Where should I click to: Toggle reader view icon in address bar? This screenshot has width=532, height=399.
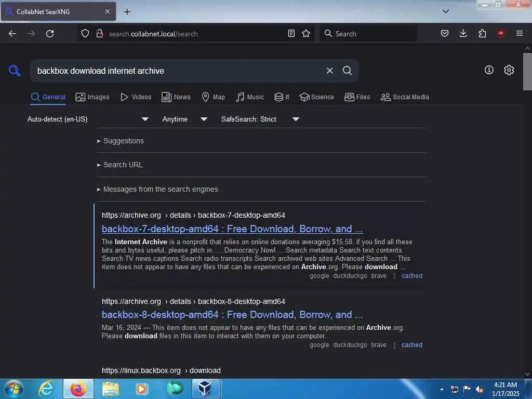291,33
